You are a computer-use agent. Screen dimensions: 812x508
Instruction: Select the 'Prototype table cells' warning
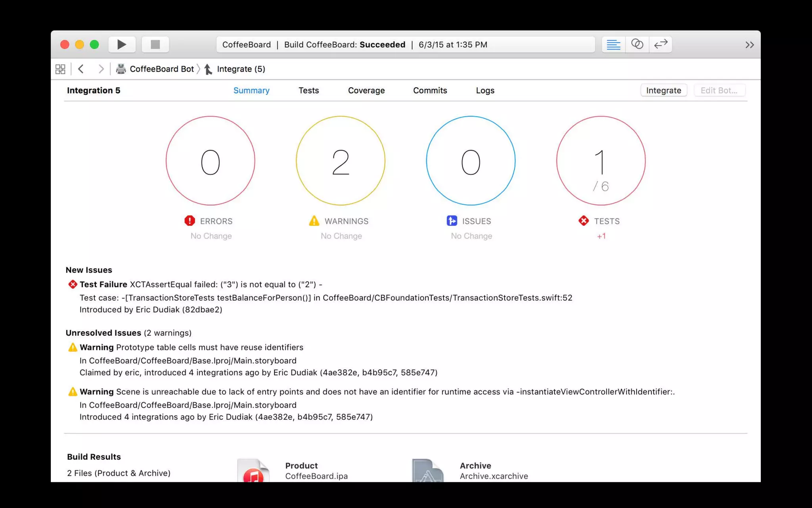tap(192, 347)
